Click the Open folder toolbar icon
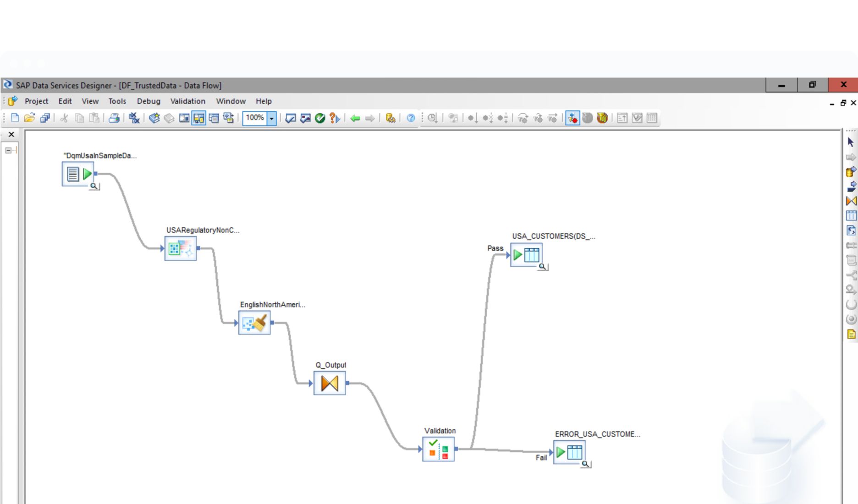 click(x=29, y=118)
